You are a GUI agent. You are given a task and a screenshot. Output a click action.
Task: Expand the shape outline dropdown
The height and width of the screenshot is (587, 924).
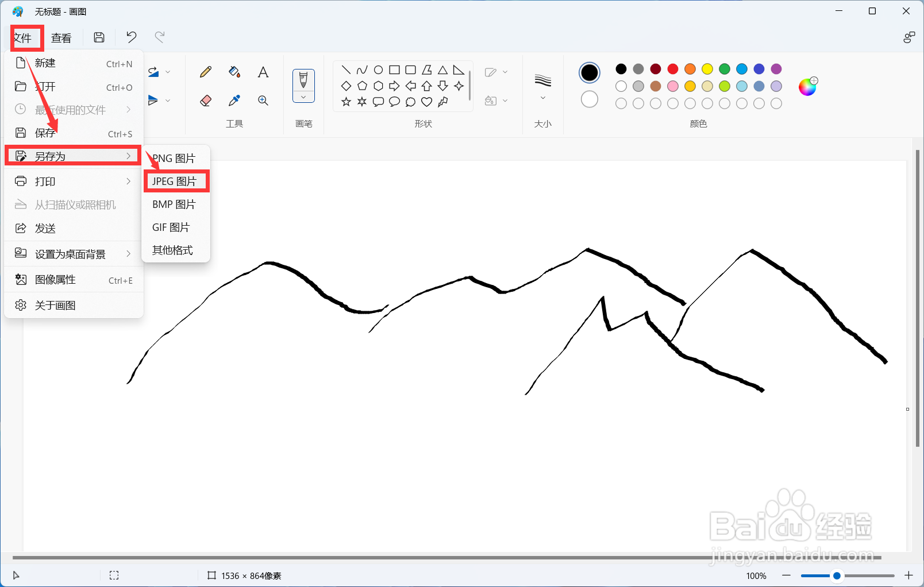(x=505, y=72)
